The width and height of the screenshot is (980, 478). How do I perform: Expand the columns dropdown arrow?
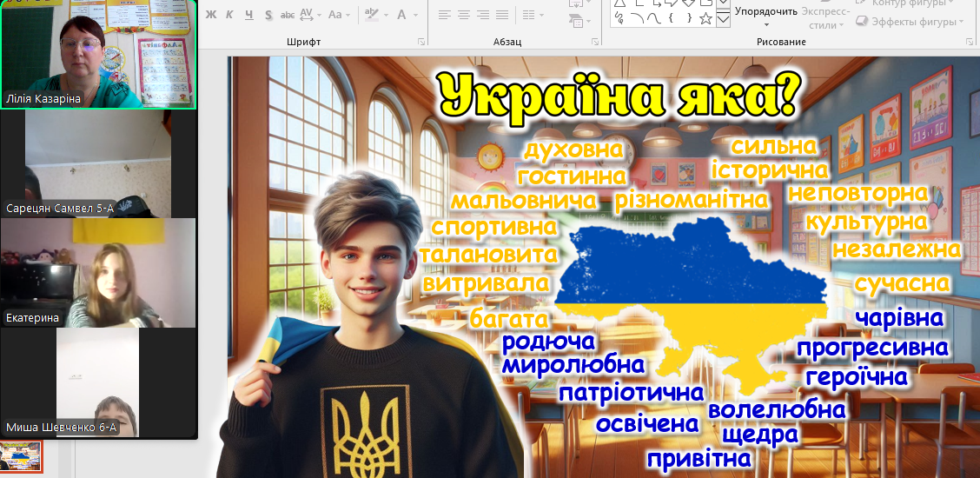click(541, 15)
